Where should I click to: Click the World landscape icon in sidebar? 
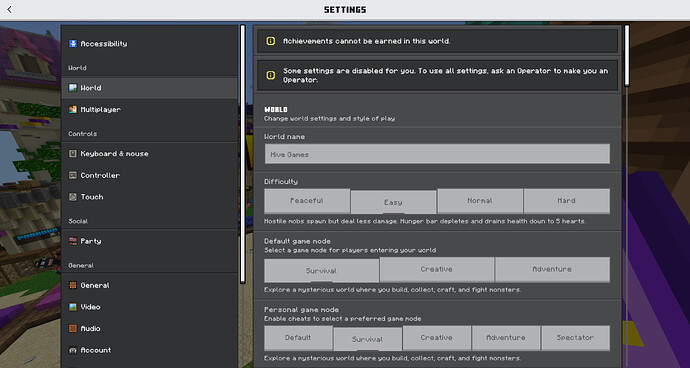[x=73, y=88]
